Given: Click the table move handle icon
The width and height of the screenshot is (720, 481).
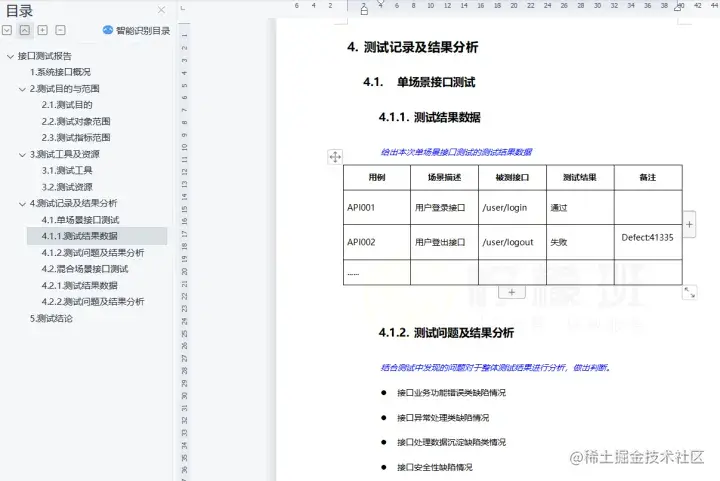Looking at the screenshot, I should 335,157.
